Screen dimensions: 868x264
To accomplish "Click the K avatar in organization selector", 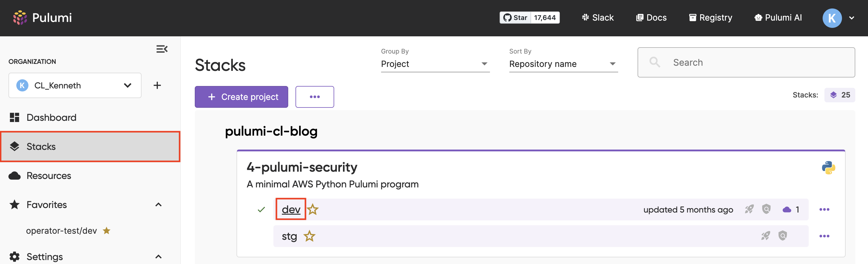I will pyautogui.click(x=22, y=85).
